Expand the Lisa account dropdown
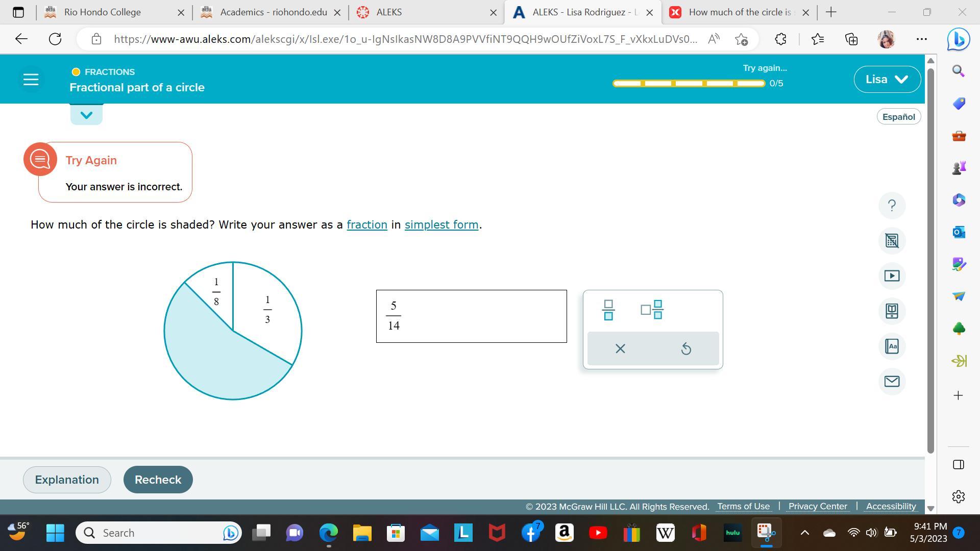This screenshot has height=551, width=980. point(887,80)
